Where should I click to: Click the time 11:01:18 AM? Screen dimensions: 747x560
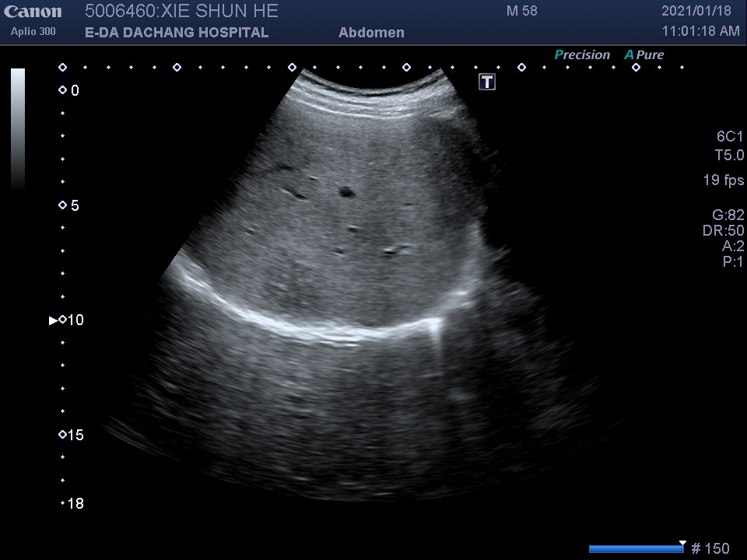coord(701,31)
